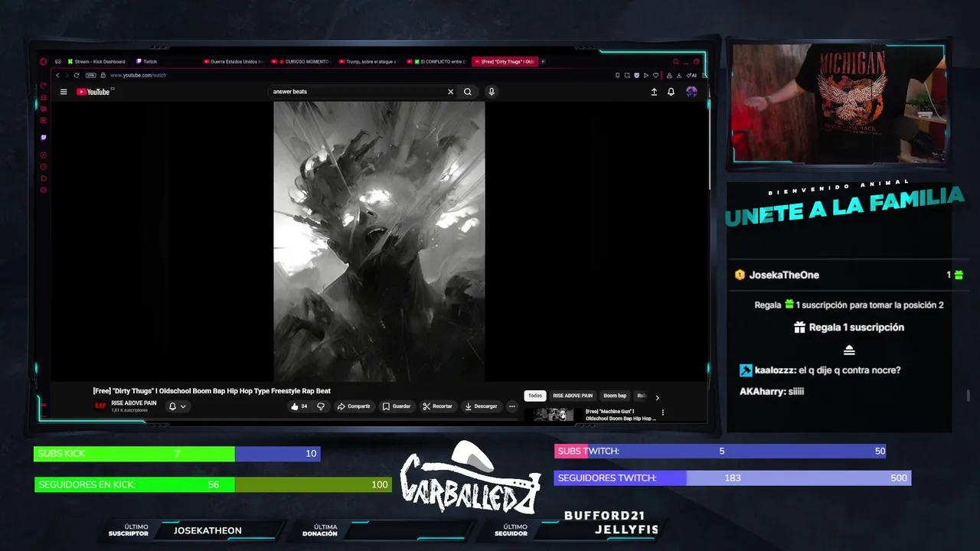Click the Compartir share button

click(x=354, y=406)
